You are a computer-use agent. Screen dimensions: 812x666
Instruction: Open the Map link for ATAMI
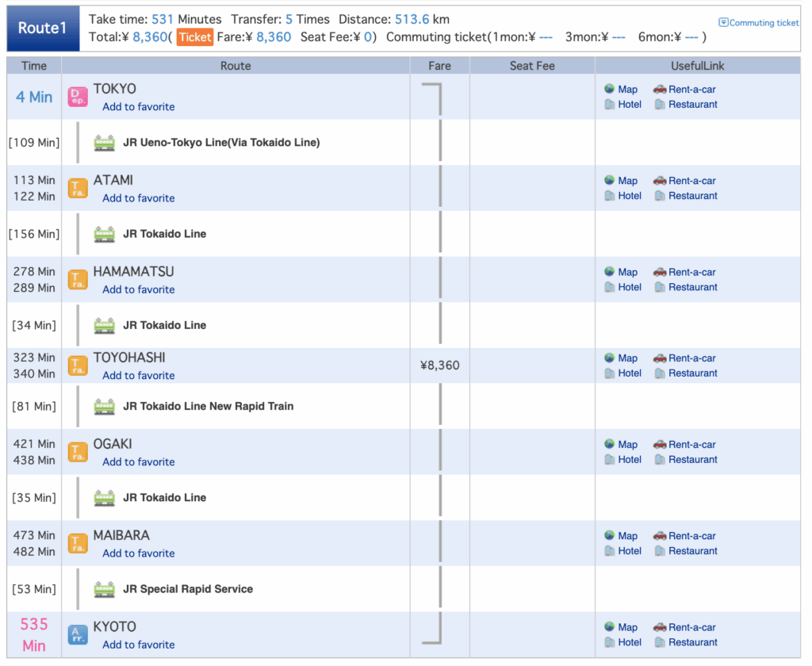point(627,181)
